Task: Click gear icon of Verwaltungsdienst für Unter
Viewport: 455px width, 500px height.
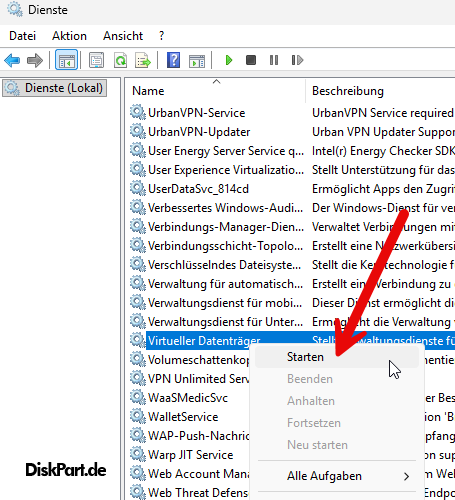Action: (x=138, y=321)
